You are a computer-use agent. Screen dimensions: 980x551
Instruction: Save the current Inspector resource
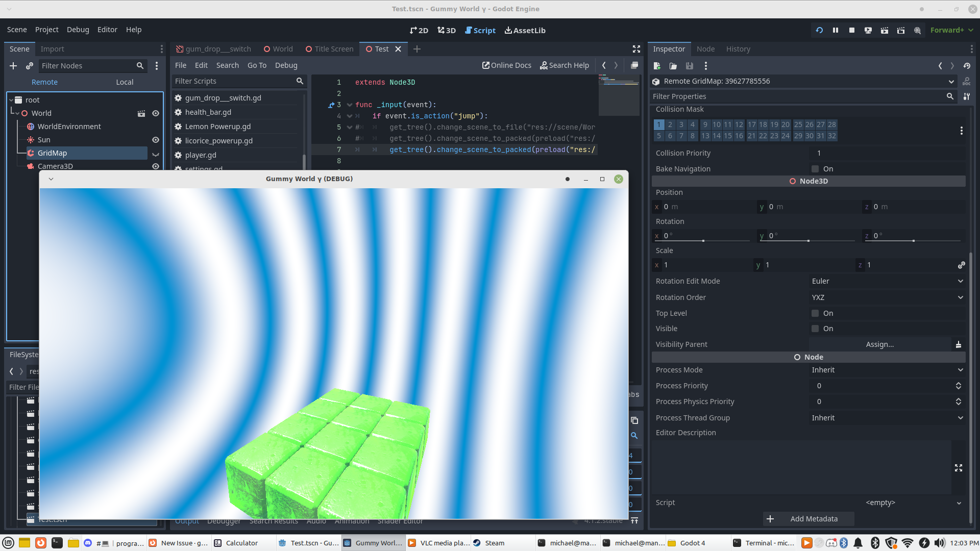click(x=690, y=66)
